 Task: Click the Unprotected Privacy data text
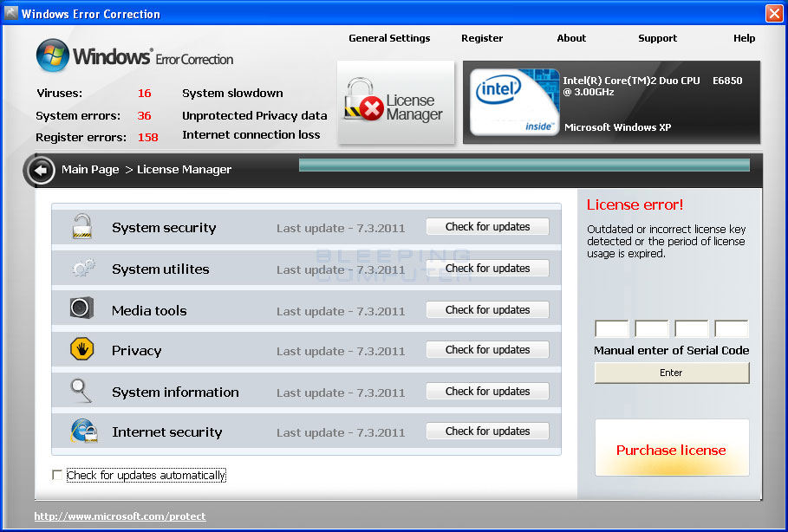coord(255,115)
